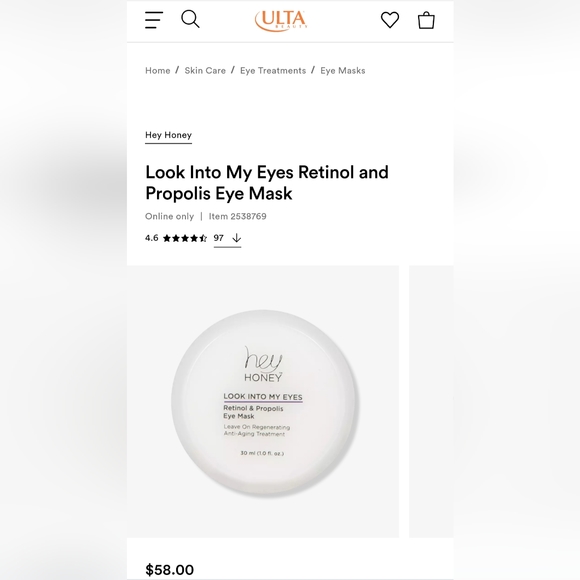This screenshot has height=580, width=580.
Task: Go to the Skin Care breadcrumb
Action: point(205,71)
